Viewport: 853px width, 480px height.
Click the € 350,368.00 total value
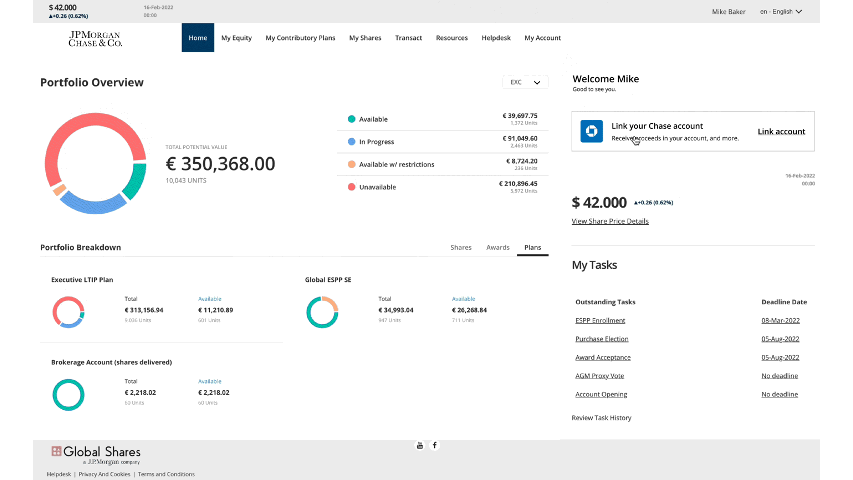point(220,164)
